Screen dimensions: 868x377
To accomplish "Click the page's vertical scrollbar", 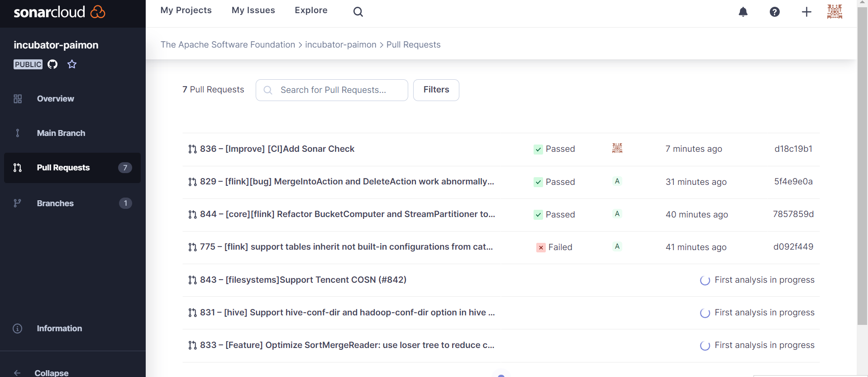I will click(x=863, y=166).
